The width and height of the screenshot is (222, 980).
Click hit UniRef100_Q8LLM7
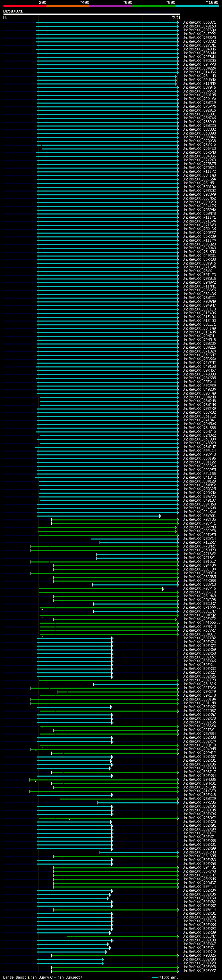pos(199,612)
